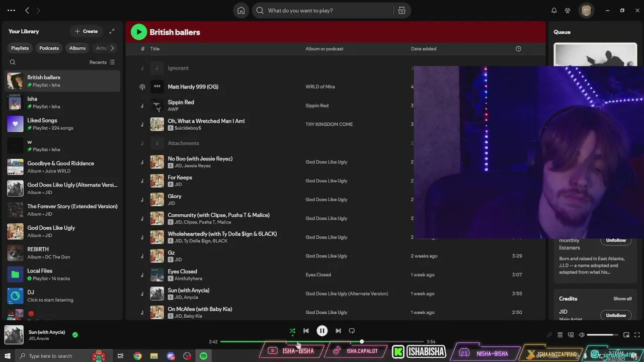The width and height of the screenshot is (644, 362).
Task: Adjust the volume slider
Action: pyautogui.click(x=603, y=335)
